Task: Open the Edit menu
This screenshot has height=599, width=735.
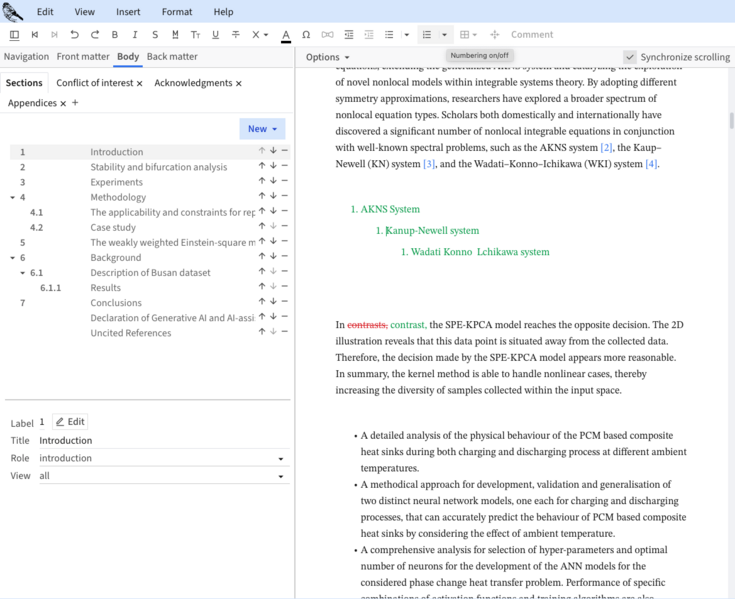Action: click(45, 12)
